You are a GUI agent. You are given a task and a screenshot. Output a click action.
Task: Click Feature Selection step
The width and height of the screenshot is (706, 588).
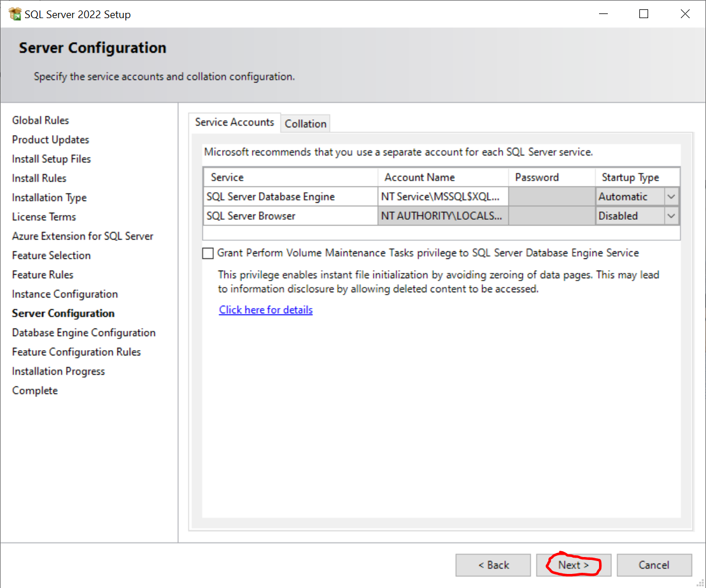pos(51,255)
